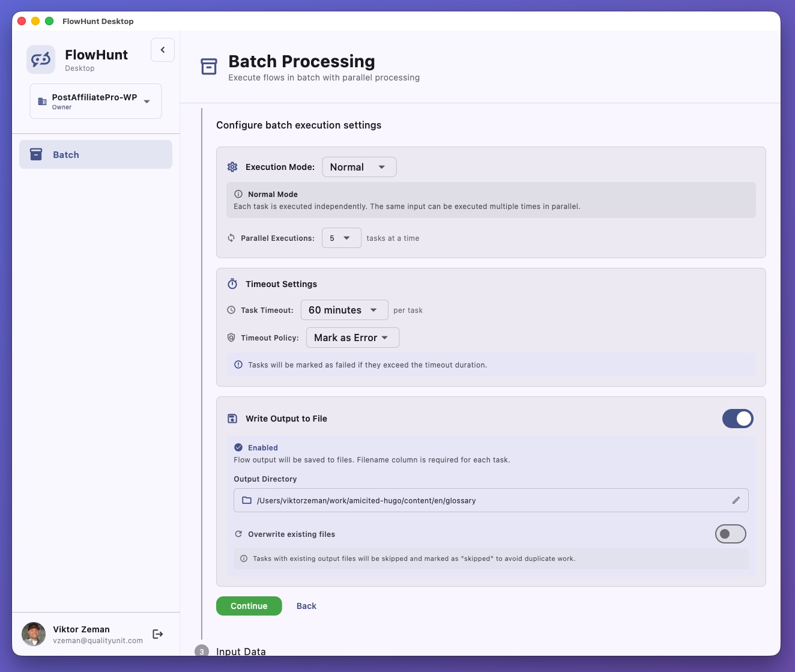Click the gear icon next to Execution Mode
This screenshot has width=795, height=672.
coord(232,167)
